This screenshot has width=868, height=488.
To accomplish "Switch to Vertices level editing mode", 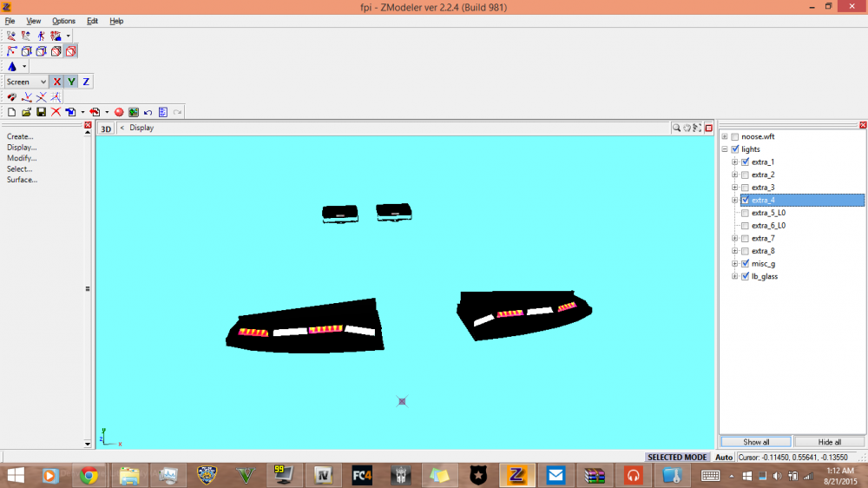I will pyautogui.click(x=11, y=51).
